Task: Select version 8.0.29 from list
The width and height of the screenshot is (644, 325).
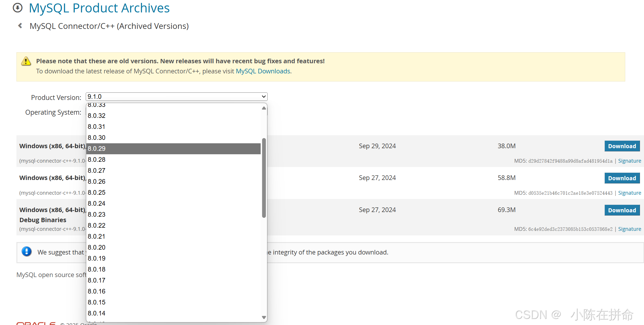Action: pos(173,148)
